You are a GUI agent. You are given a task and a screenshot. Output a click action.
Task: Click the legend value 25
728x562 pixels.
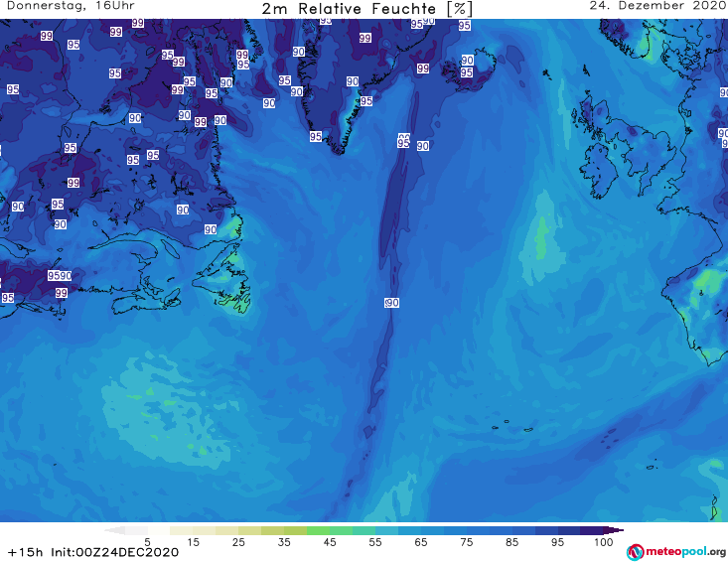tap(238, 542)
